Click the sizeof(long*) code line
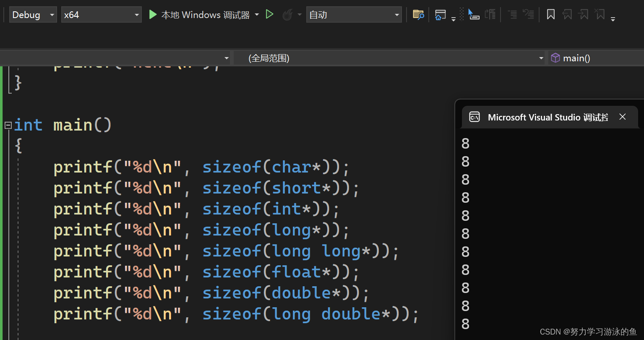 [201, 230]
